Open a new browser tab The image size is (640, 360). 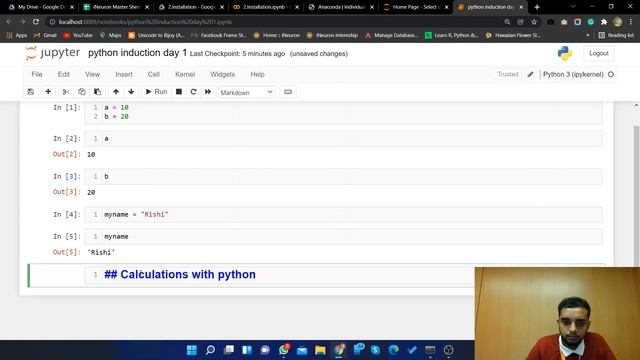coord(537,7)
